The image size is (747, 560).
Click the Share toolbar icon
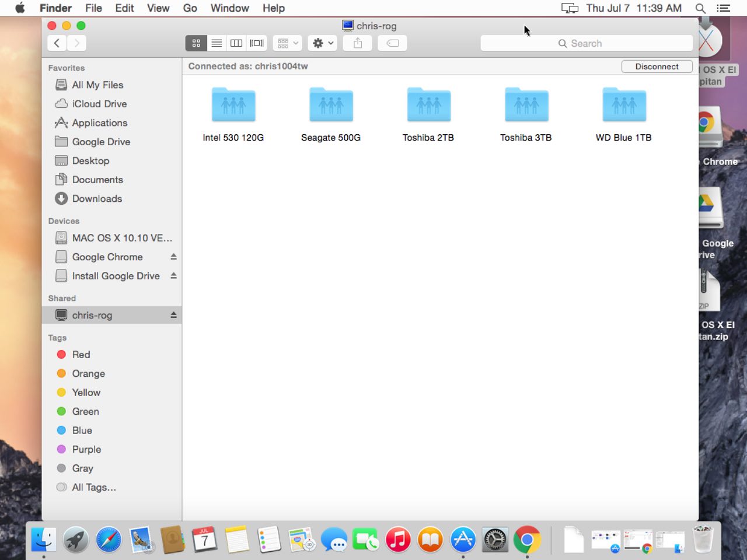[358, 43]
